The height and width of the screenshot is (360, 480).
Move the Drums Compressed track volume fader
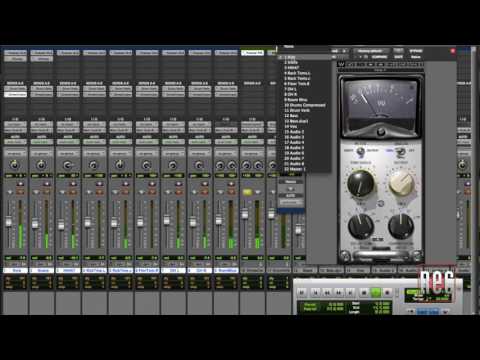click(245, 214)
